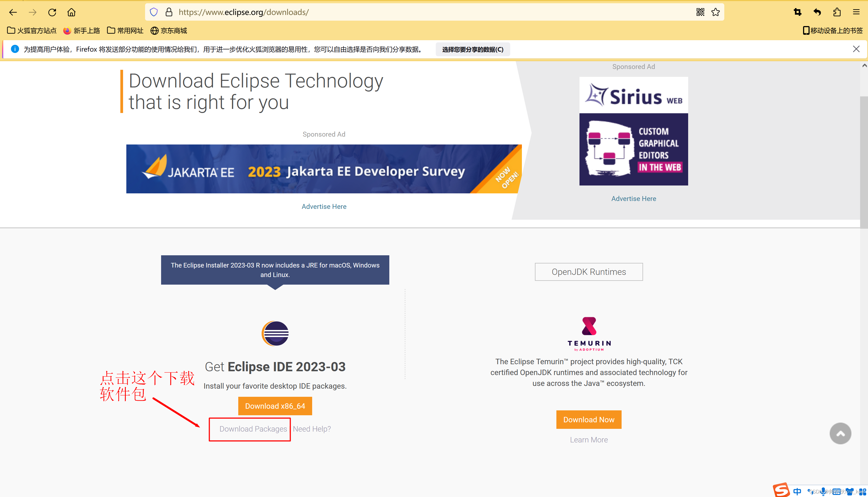This screenshot has height=497, width=868.
Task: Open the 新手上路 bookmark
Action: tap(82, 31)
